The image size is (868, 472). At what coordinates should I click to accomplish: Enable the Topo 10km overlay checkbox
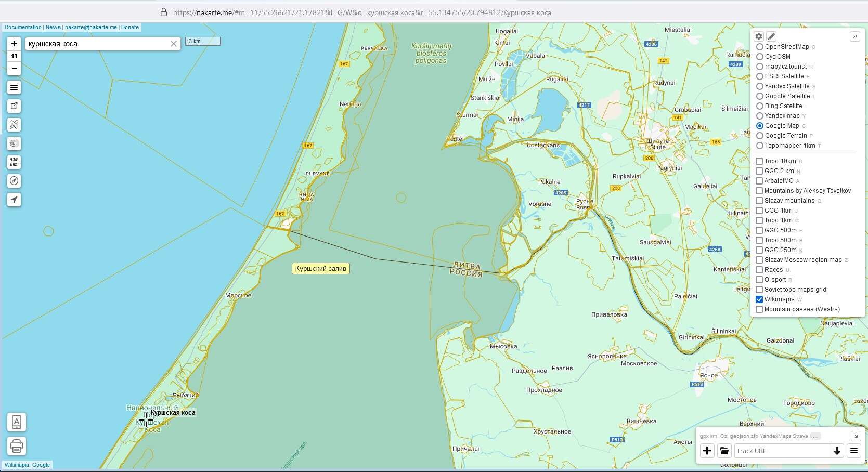coord(759,161)
